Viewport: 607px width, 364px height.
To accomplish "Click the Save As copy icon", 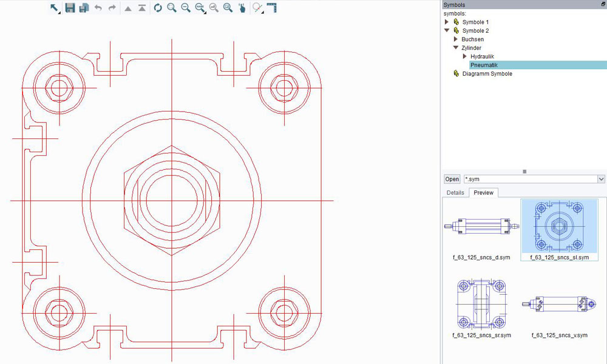I will tap(84, 8).
